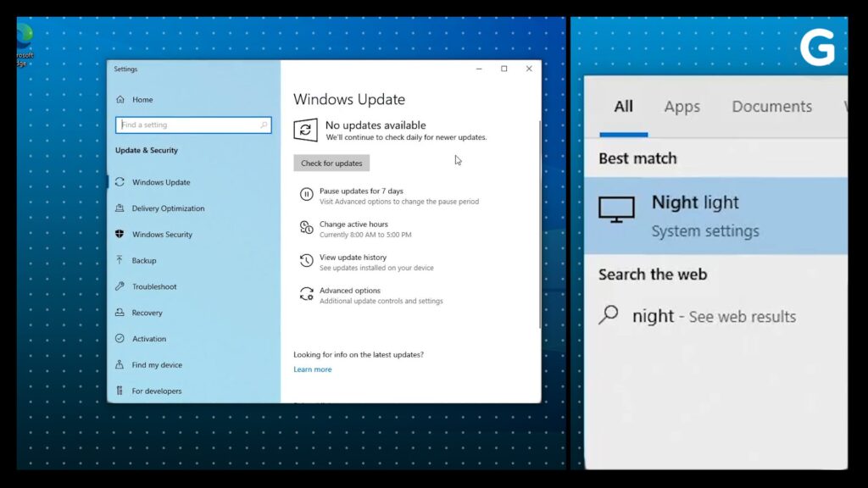Click the Learn more link
Screen dimensions: 868x488
(x=313, y=369)
